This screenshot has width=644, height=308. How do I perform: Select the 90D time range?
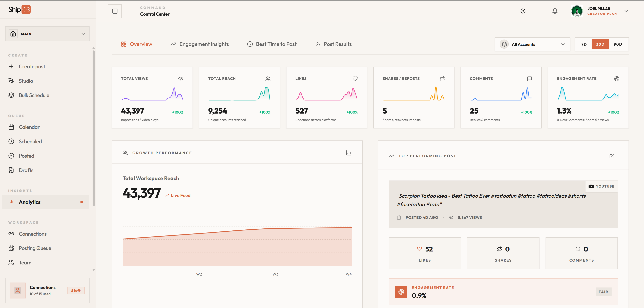point(618,44)
